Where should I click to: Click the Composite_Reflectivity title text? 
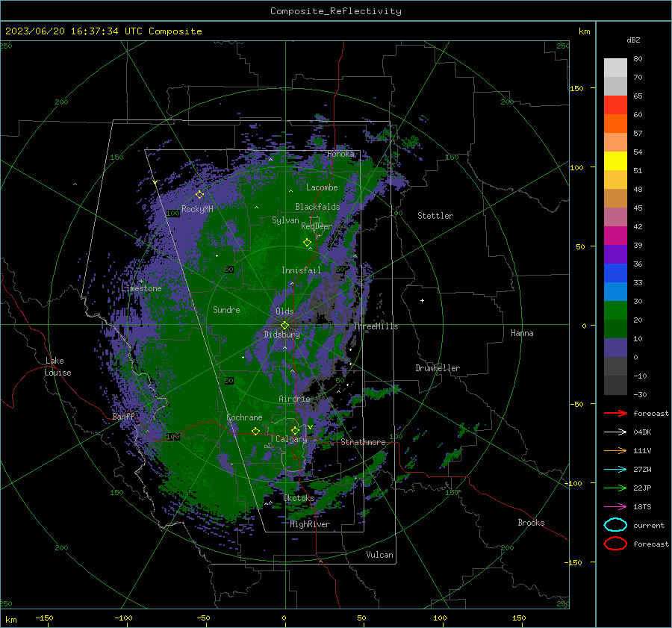336,11
